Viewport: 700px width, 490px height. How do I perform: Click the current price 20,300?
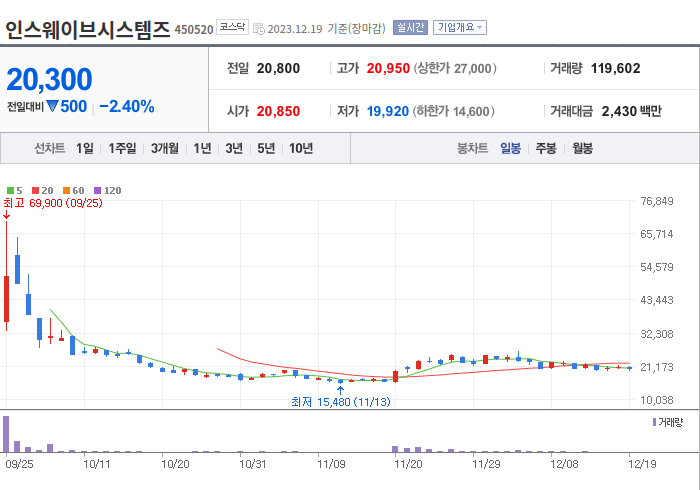pyautogui.click(x=49, y=79)
